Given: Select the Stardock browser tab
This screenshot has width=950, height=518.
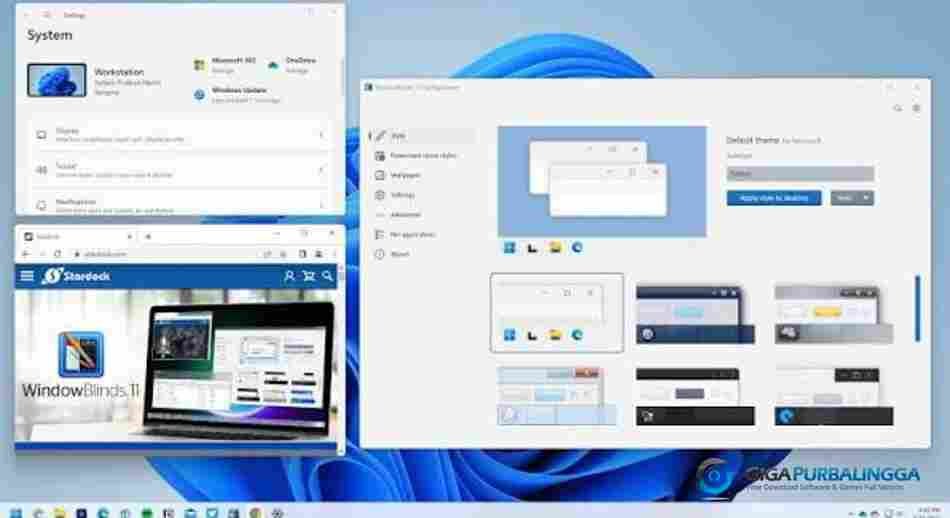Looking at the screenshot, I should [x=78, y=236].
